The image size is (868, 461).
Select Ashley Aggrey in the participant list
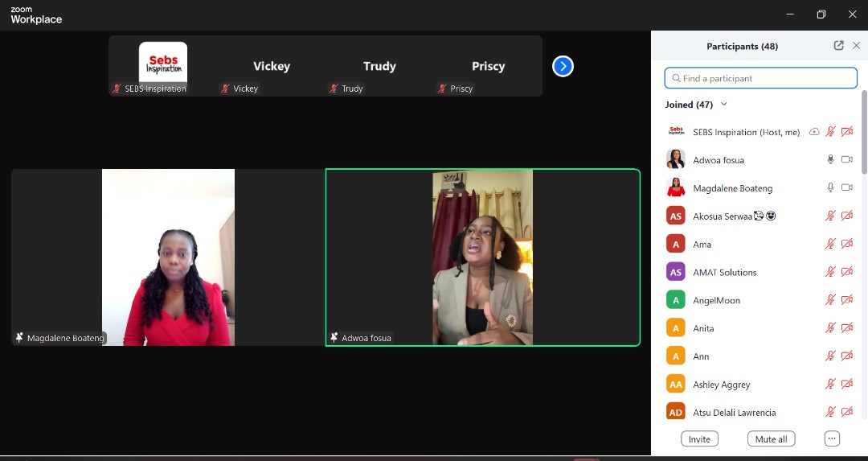coord(721,385)
